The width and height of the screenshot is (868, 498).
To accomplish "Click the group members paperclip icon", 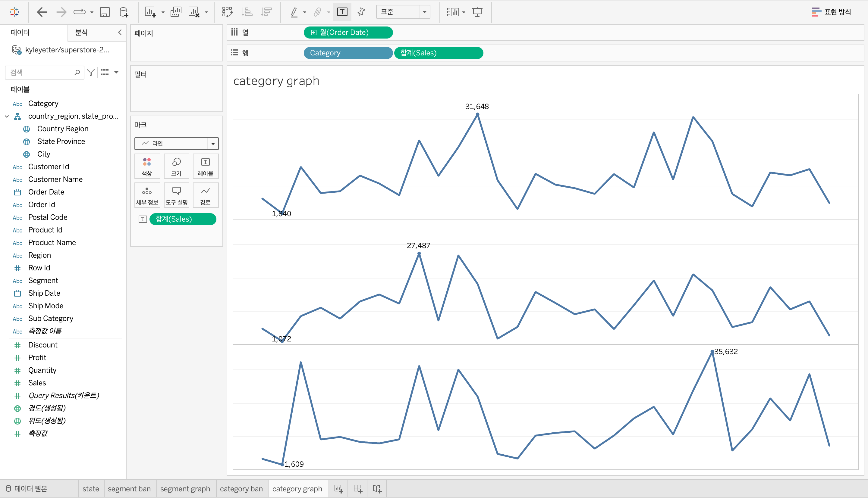I will coord(317,12).
